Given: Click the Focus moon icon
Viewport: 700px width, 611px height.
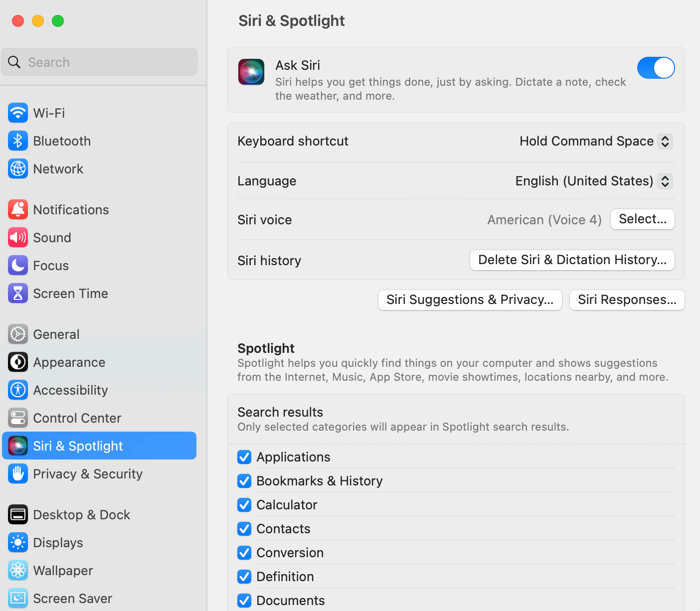Looking at the screenshot, I should pos(18,266).
